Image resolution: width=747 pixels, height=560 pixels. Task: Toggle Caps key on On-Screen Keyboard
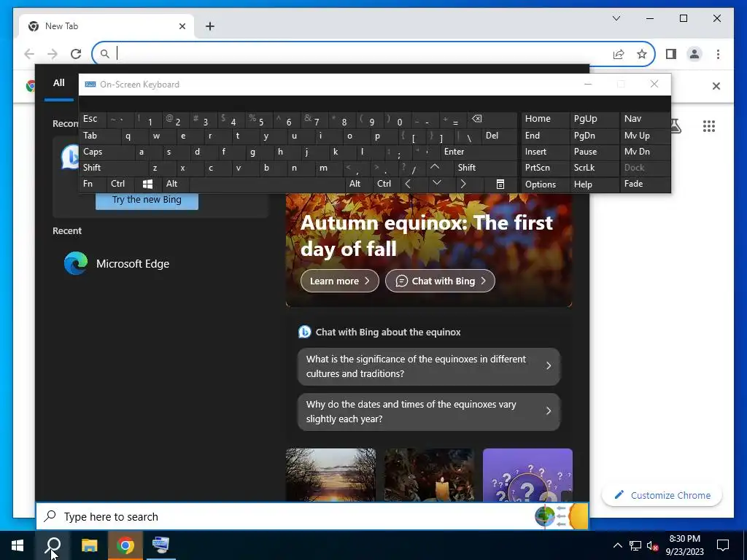click(106, 152)
